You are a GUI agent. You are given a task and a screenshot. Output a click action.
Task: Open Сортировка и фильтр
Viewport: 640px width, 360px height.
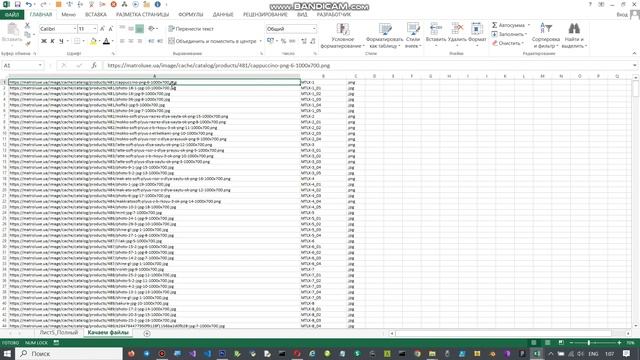(546, 36)
